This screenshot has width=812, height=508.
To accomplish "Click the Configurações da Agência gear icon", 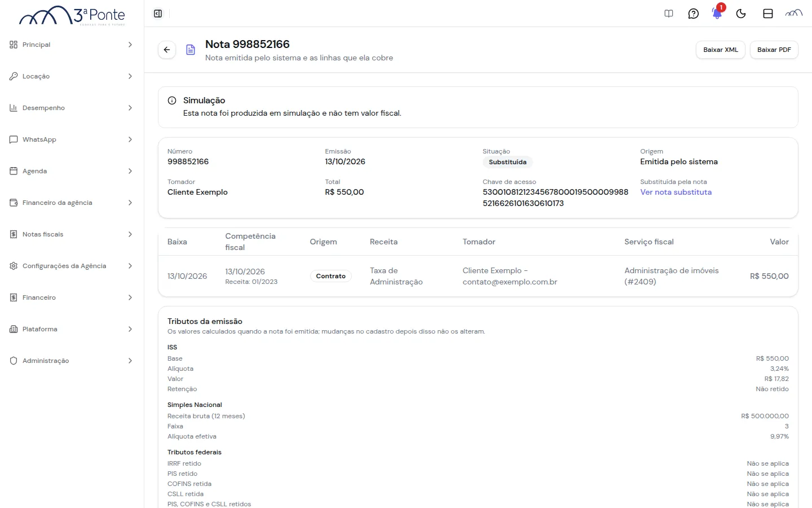I will [x=14, y=266].
